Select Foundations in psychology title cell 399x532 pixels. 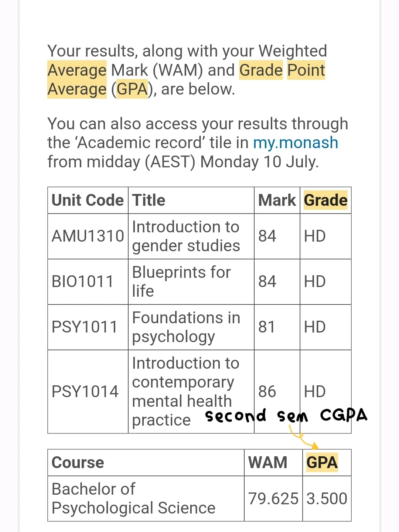click(191, 327)
